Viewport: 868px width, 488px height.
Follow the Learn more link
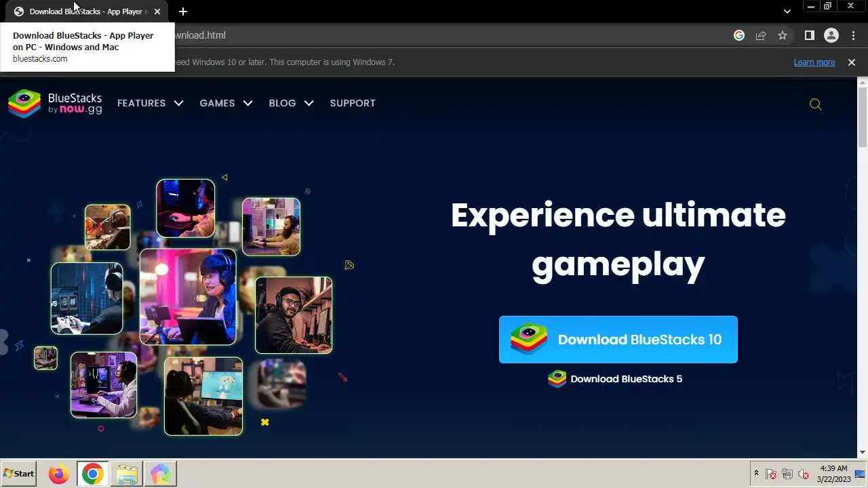pos(814,62)
